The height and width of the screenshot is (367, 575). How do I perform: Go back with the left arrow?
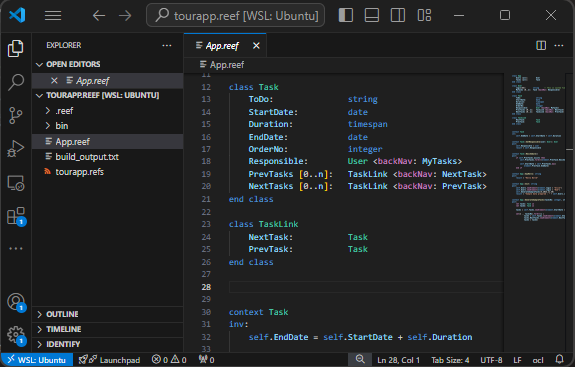[x=99, y=15]
